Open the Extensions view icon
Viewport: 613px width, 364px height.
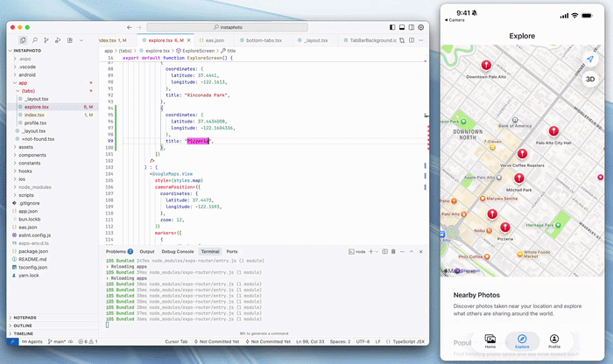click(71, 40)
